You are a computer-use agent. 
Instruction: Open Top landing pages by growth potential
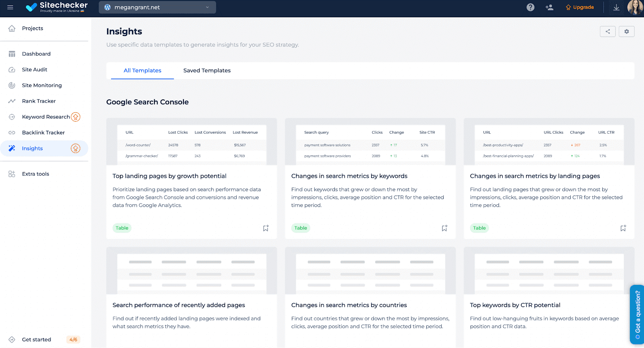coord(169,176)
